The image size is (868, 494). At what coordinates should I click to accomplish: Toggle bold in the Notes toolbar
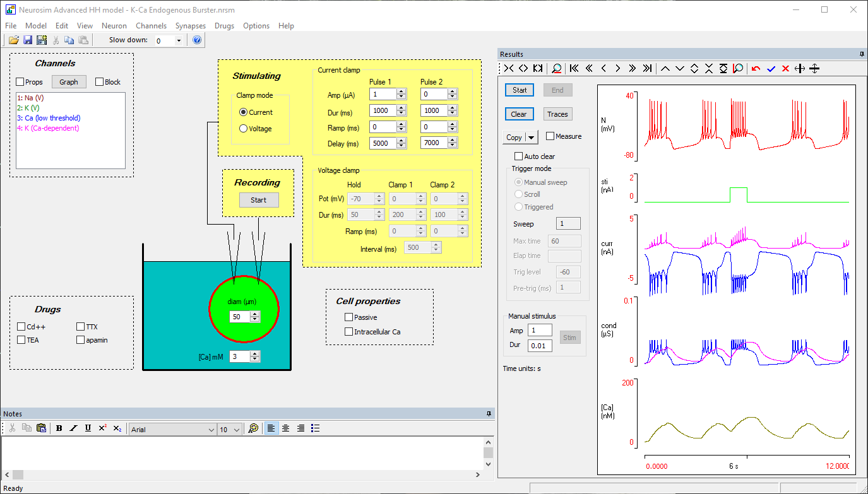point(59,428)
